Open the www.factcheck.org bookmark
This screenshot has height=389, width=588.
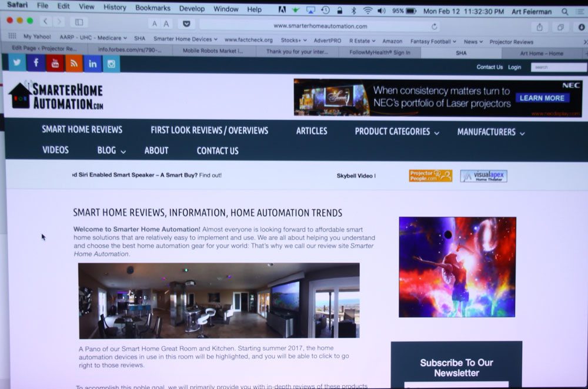[249, 40]
